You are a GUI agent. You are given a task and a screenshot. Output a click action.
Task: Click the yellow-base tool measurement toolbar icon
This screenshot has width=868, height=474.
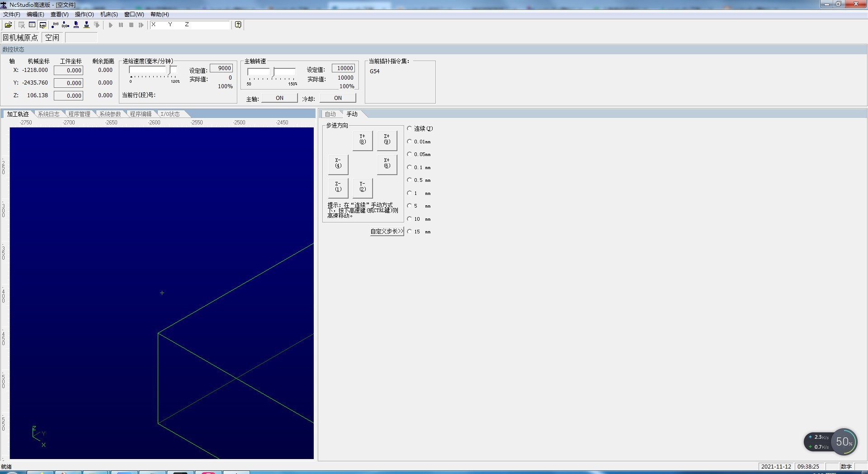(x=86, y=25)
